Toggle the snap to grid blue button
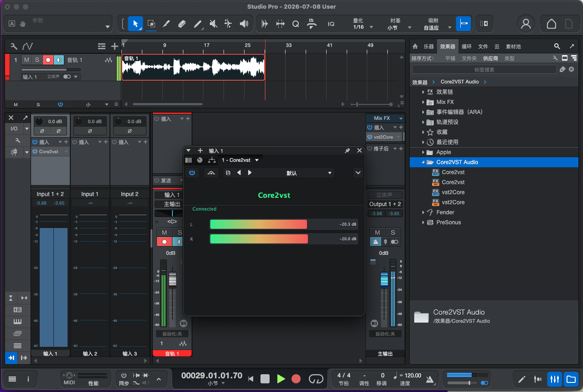The height and width of the screenshot is (392, 583). coord(463,24)
